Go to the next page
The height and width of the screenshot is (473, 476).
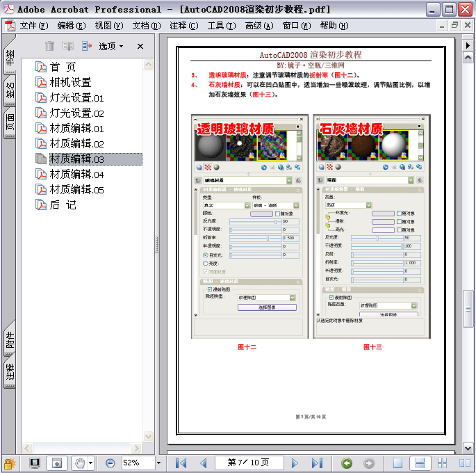pos(294,463)
